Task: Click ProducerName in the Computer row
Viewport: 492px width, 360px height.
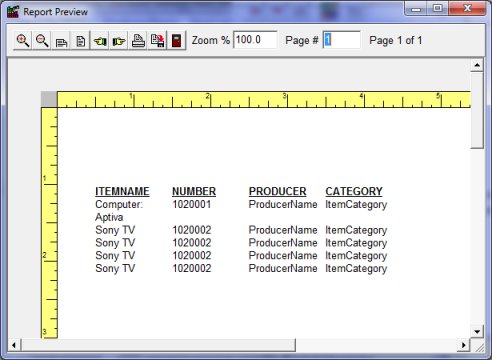Action: click(283, 204)
